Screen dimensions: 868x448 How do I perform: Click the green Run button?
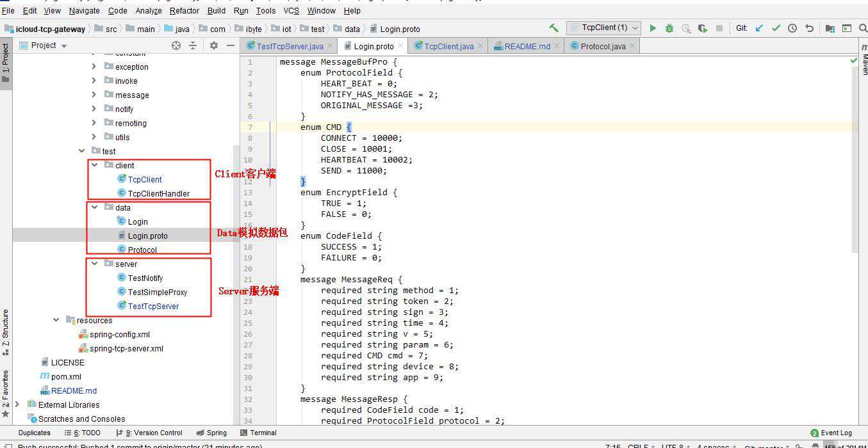coord(653,28)
